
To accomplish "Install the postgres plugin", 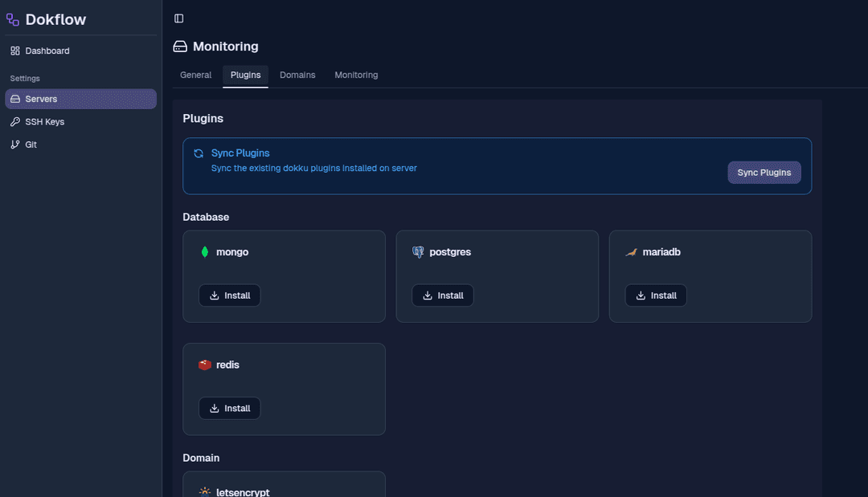I will coord(443,295).
